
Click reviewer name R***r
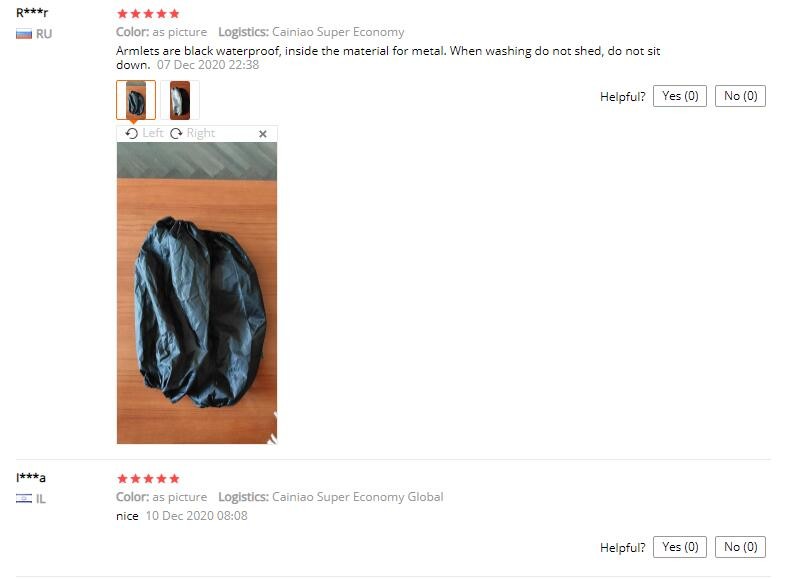point(32,13)
